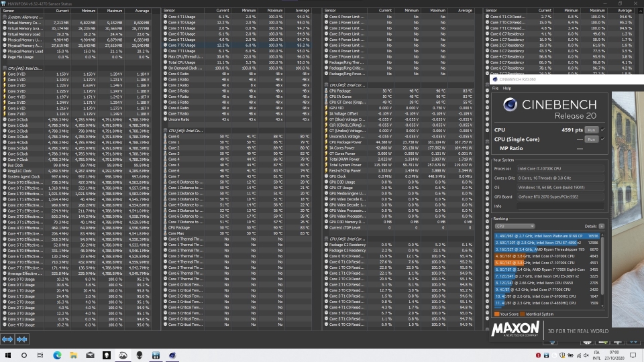
Task: Click the sensor icon beside Core 0 VID
Action: [x=5, y=74]
